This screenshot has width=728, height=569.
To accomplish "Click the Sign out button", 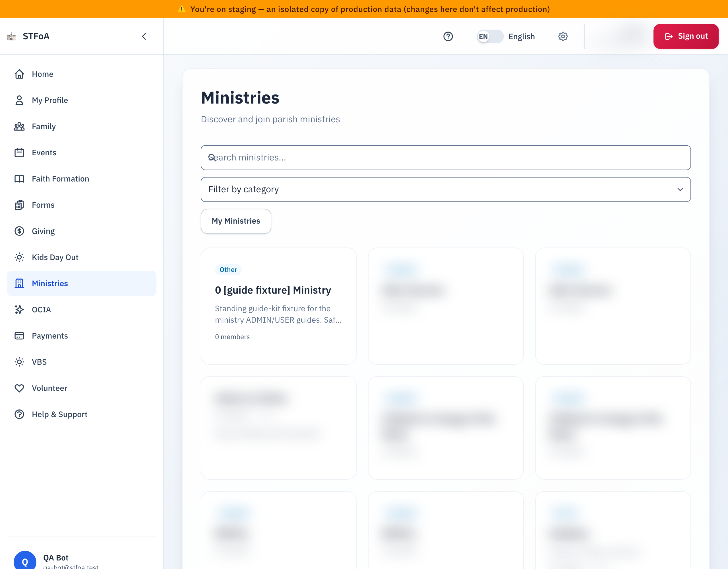I will pos(686,36).
